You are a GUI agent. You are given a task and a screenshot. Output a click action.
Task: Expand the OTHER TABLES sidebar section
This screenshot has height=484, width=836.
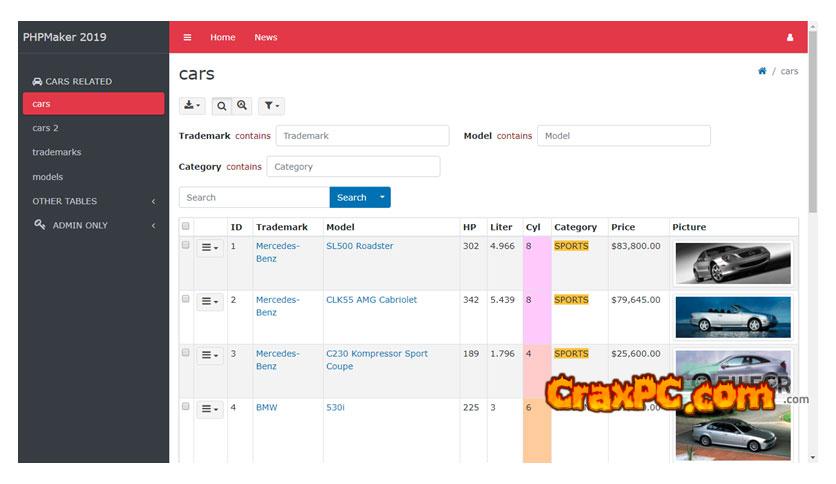93,201
